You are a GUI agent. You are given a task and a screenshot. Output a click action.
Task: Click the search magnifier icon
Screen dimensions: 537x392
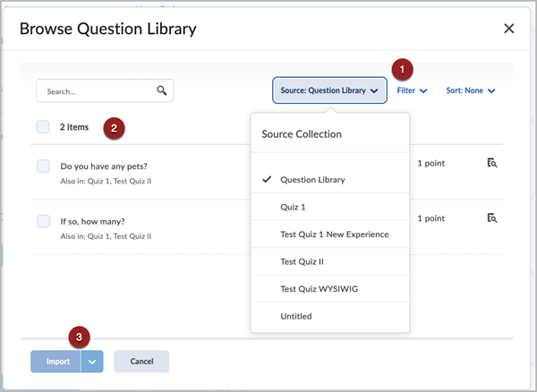[x=162, y=90]
